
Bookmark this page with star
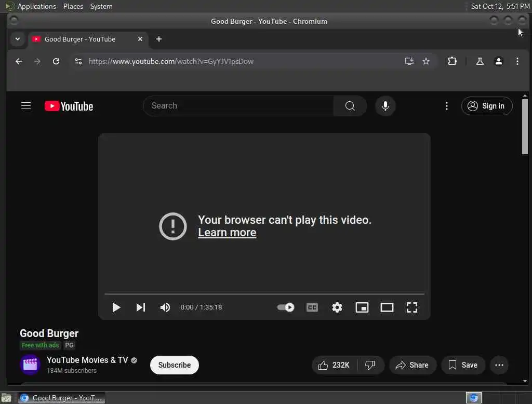426,61
